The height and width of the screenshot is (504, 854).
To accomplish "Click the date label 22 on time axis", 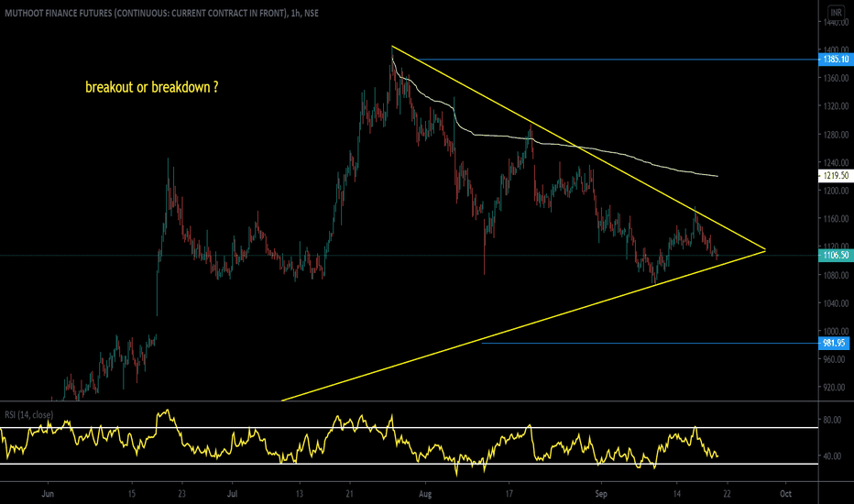I will click(x=727, y=494).
